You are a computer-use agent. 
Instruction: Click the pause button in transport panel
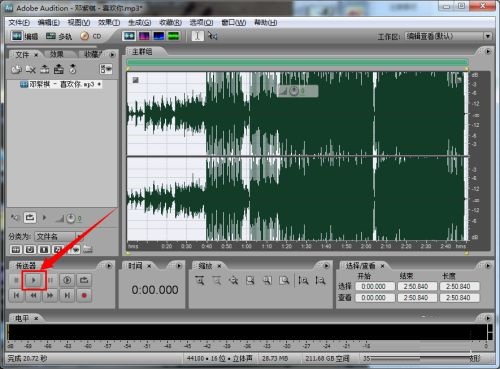(50, 280)
